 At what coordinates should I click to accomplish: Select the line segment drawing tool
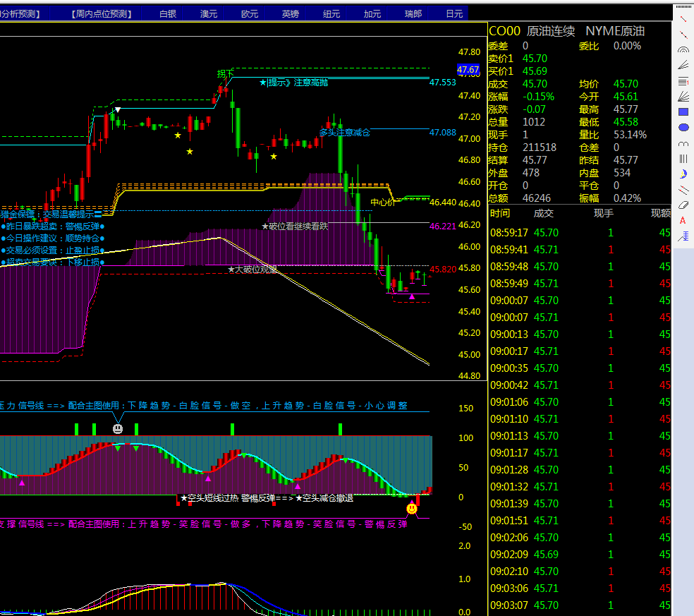[x=683, y=19]
